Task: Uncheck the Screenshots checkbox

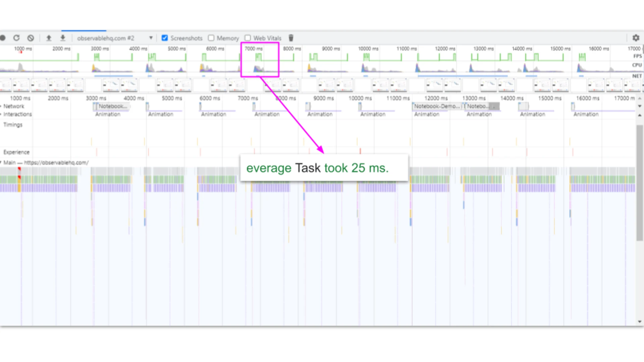Action: [165, 38]
